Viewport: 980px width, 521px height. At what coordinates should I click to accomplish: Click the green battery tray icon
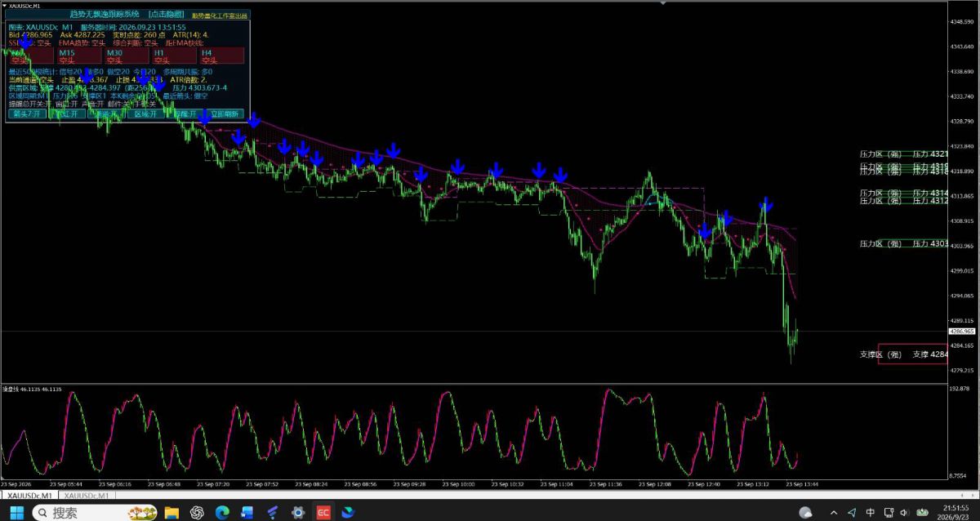click(x=924, y=513)
